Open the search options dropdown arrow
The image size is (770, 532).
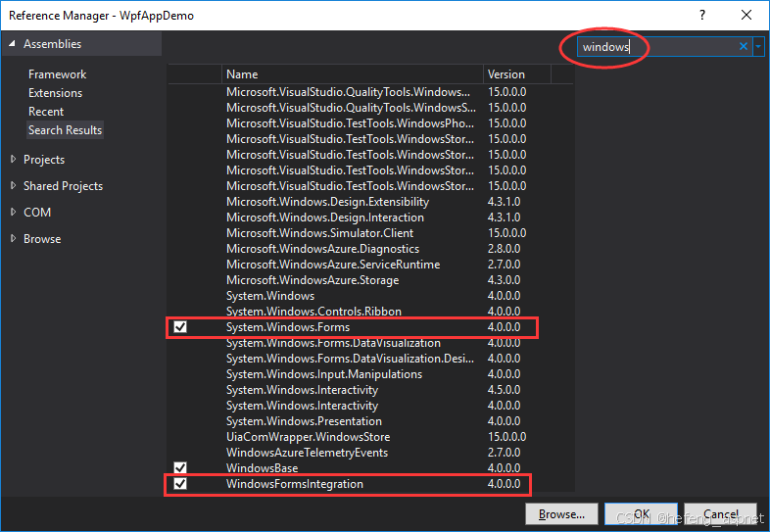(758, 47)
